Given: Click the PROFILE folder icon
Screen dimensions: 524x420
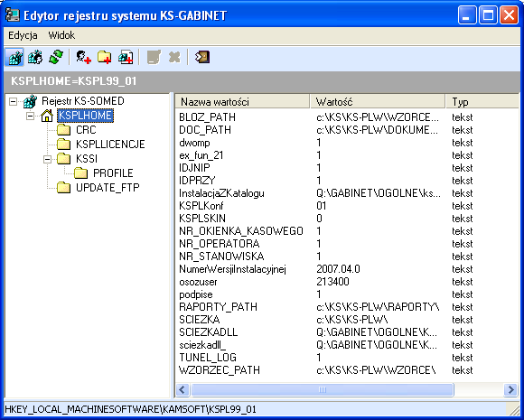Looking at the screenshot, I should (x=80, y=173).
